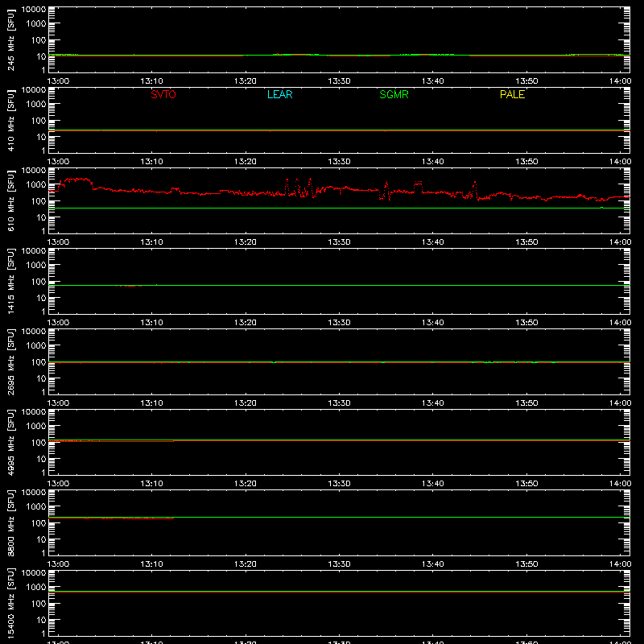Screen dimensions: 644x644
Task: Click the 100 tick of the 1415 MHz axis
Action: pos(39,282)
